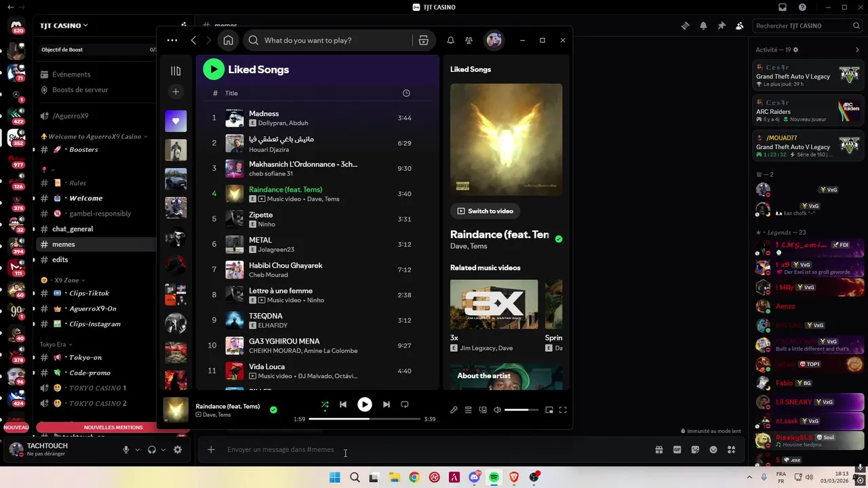The image size is (868, 488).
Task: Toggle the saved checkmark in the Now Playing panel
Action: [x=559, y=239]
